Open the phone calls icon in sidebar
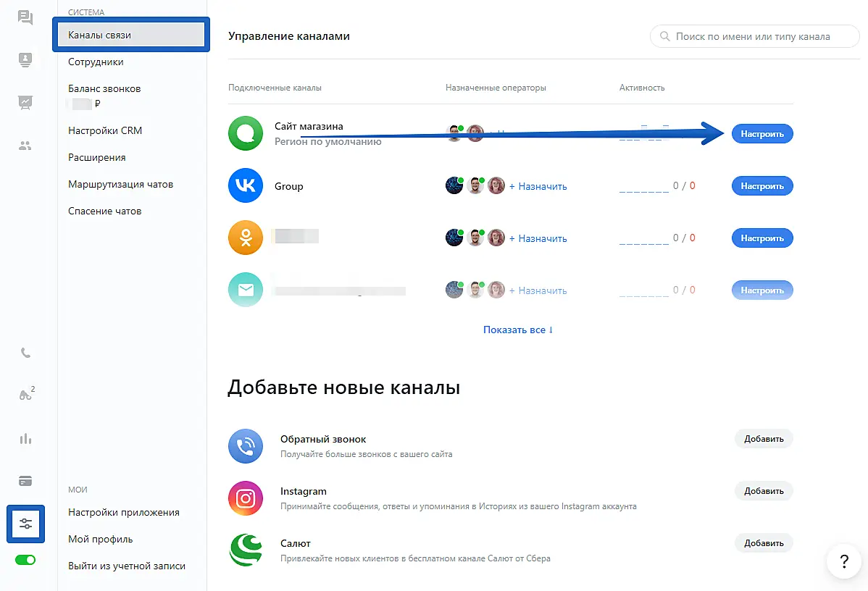 [x=25, y=353]
